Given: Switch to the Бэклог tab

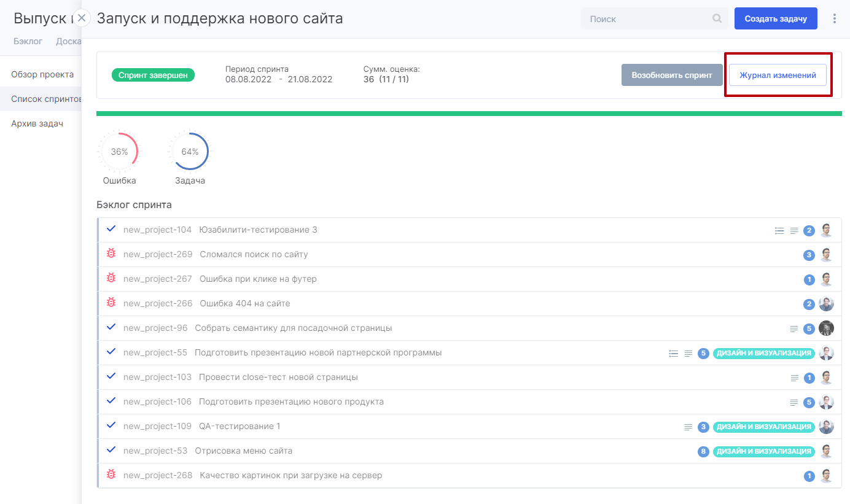Looking at the screenshot, I should coord(28,42).
